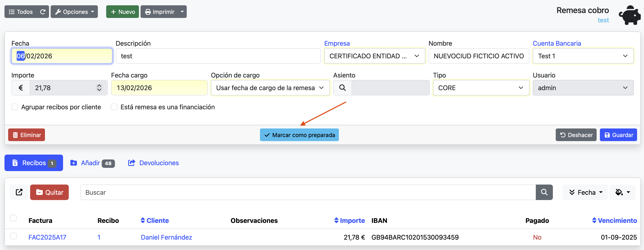This screenshot has height=250, width=644.
Task: Click the trash icon on the Eliminar button
Action: [15, 135]
